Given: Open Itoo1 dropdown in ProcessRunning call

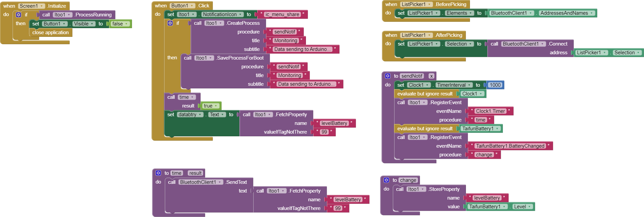Looking at the screenshot, I should 63,15.
